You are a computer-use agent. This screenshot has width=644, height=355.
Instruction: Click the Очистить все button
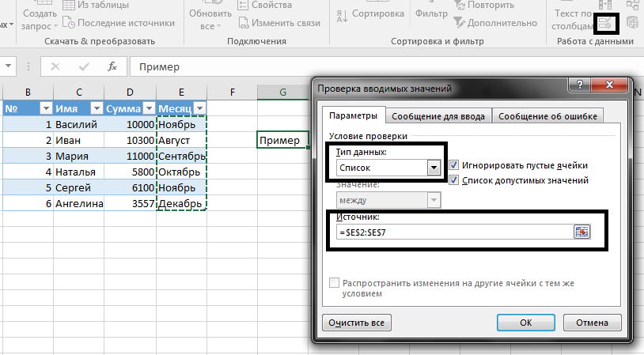coord(357,323)
